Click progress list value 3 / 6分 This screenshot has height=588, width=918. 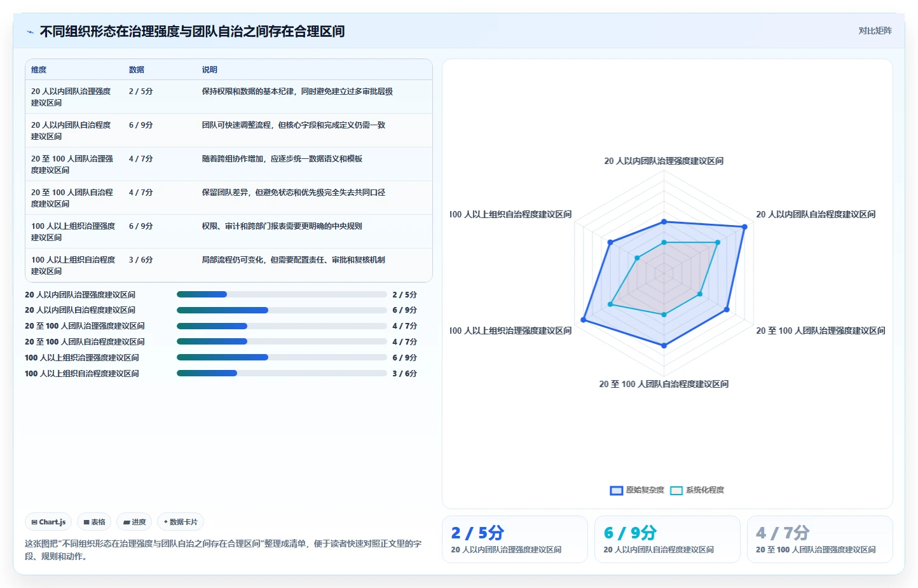point(404,374)
